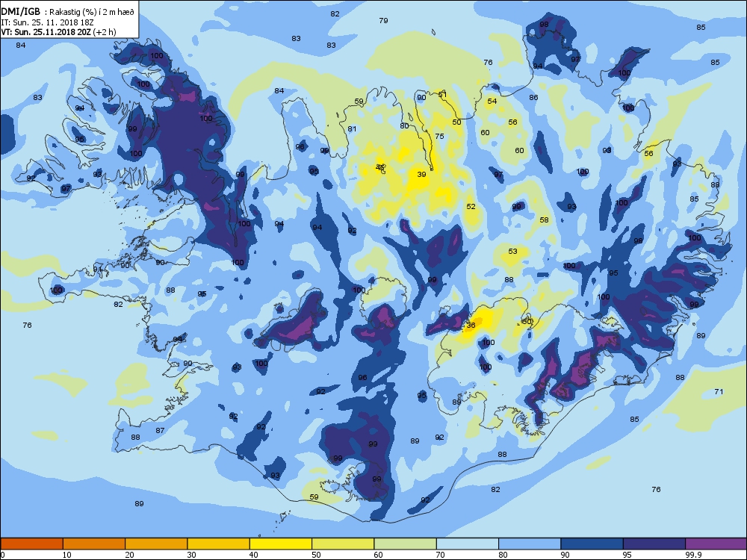747x560 pixels.
Task: Pick the light green 60–70 legend swatch
Action: tap(406, 544)
